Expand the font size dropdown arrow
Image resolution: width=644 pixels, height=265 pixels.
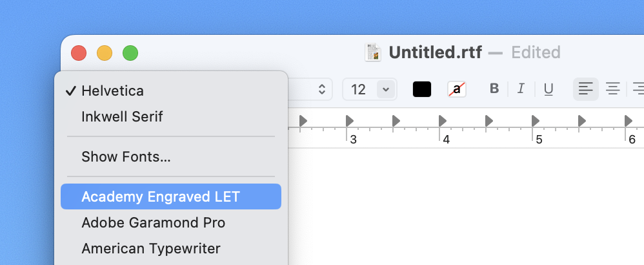[386, 89]
